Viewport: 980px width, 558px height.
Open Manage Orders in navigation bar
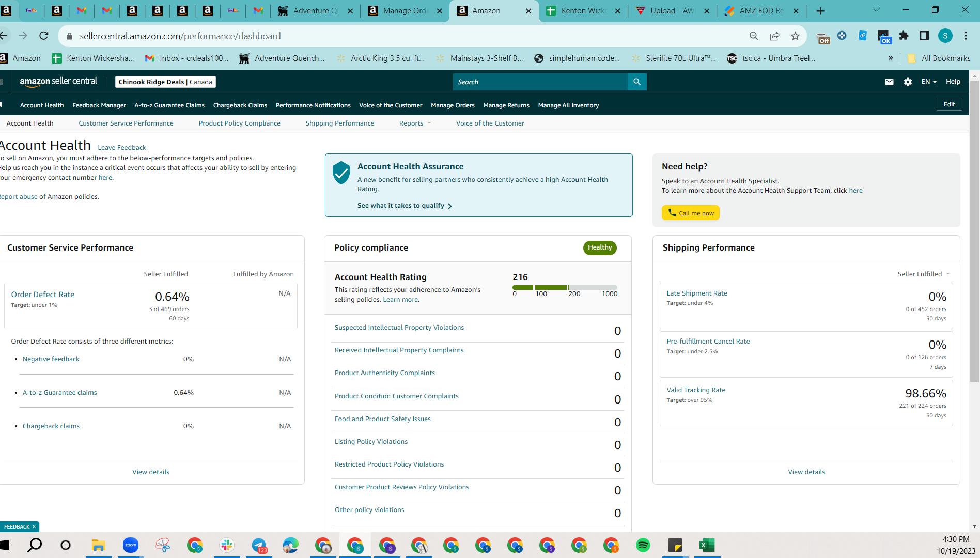pyautogui.click(x=453, y=105)
